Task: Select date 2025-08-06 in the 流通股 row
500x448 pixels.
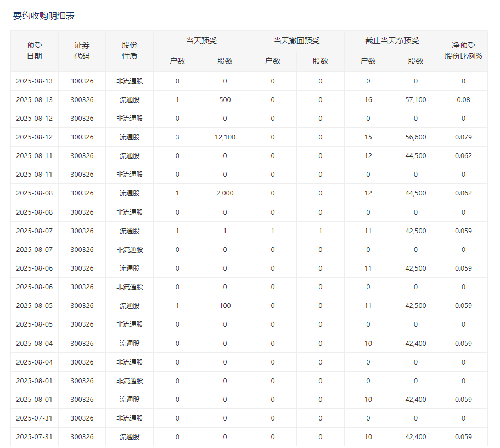Action: tap(35, 268)
